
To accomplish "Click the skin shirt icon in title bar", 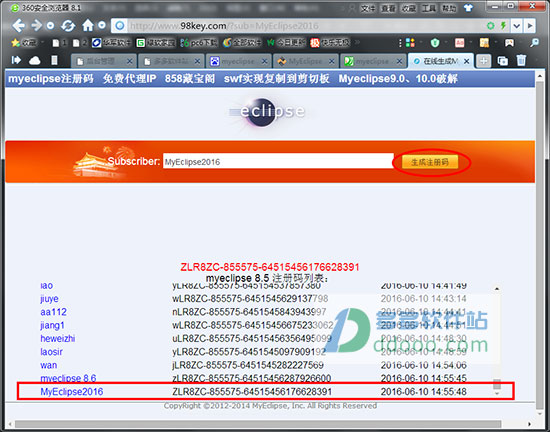I will (x=468, y=8).
